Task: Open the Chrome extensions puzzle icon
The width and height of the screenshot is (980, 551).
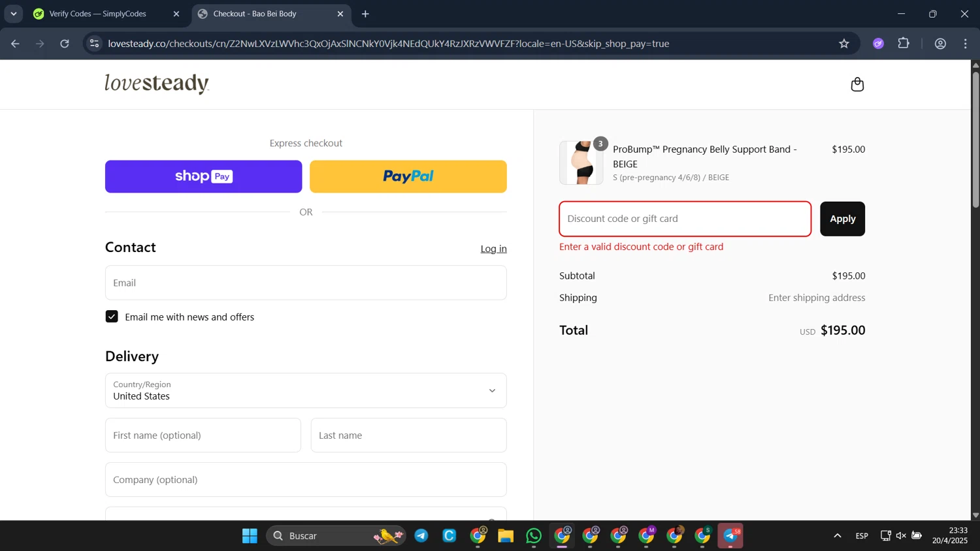Action: (x=904, y=44)
